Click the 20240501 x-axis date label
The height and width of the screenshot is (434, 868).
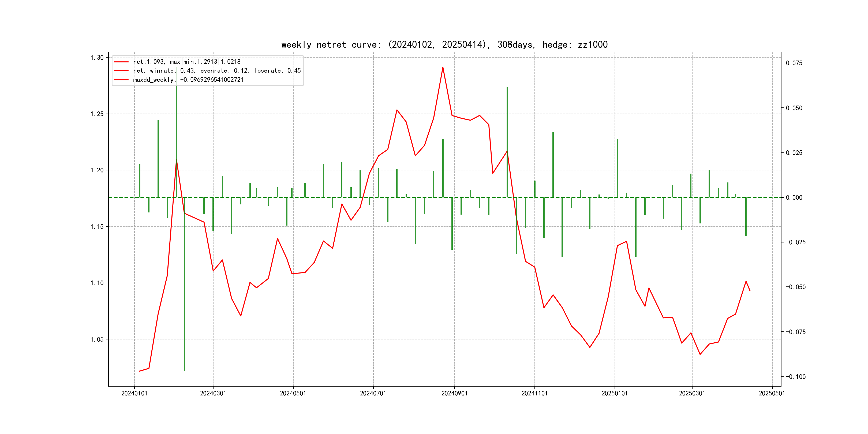(293, 393)
